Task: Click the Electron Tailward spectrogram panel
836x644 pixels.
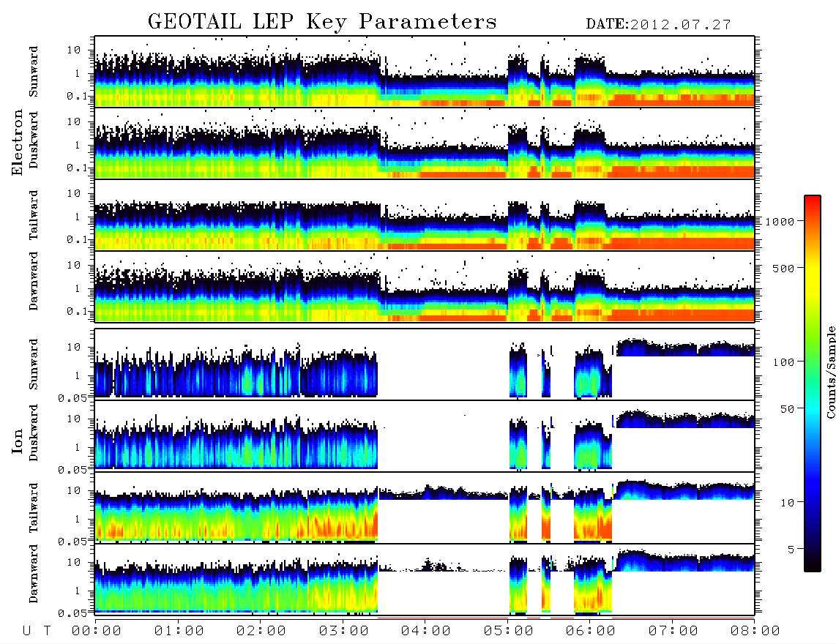Action: click(x=425, y=215)
